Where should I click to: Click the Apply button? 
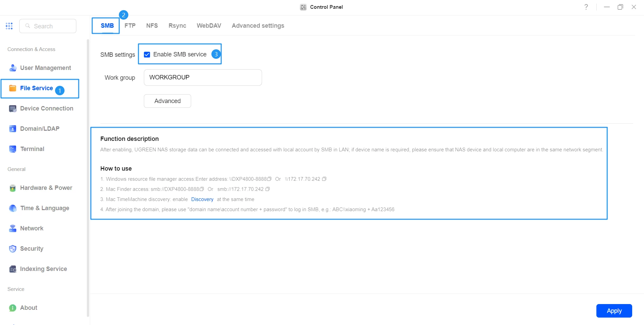(x=614, y=311)
